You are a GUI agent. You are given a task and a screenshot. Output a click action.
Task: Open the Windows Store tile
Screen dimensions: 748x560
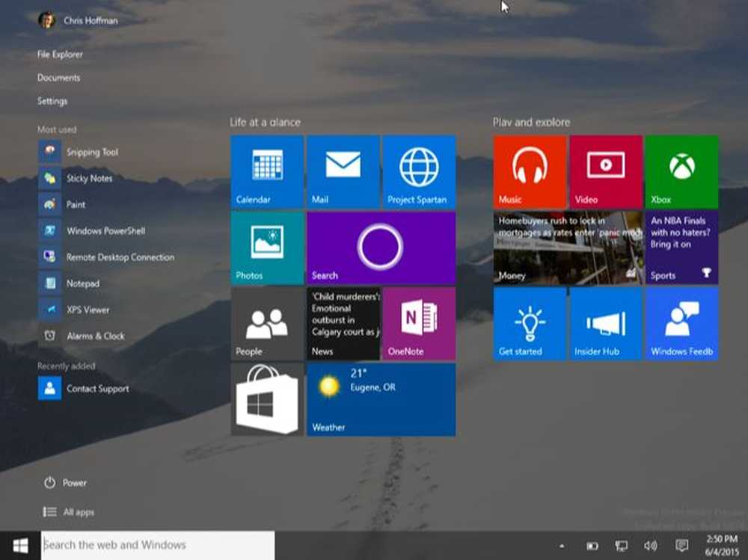click(x=267, y=400)
